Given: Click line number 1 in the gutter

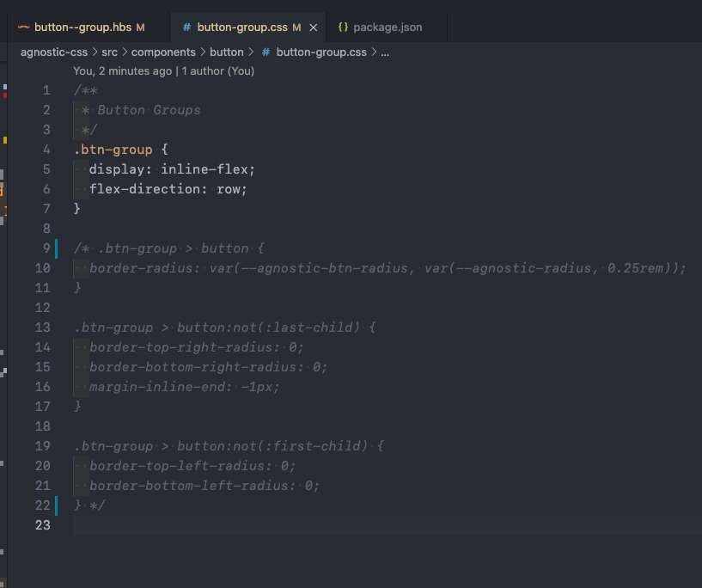Looking at the screenshot, I should (46, 90).
